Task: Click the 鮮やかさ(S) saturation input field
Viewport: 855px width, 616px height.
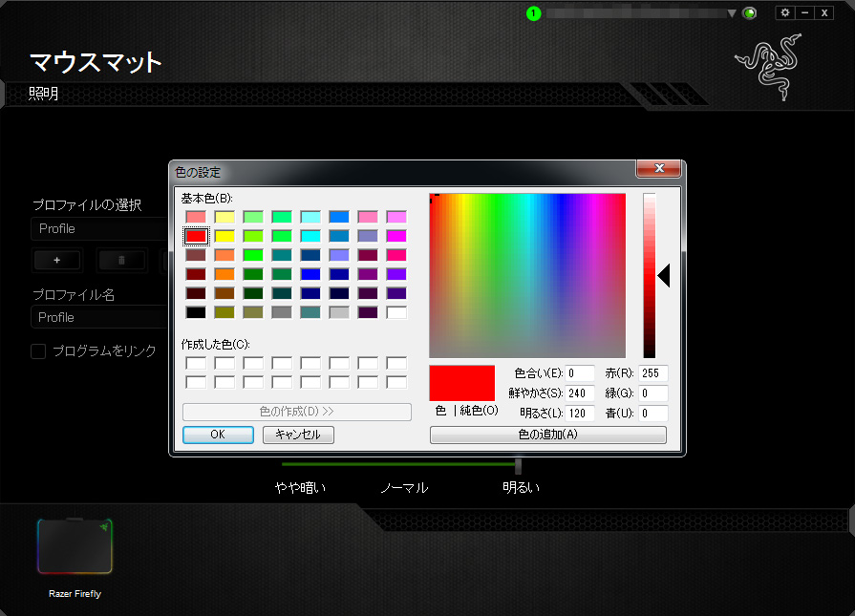Action: (x=580, y=393)
